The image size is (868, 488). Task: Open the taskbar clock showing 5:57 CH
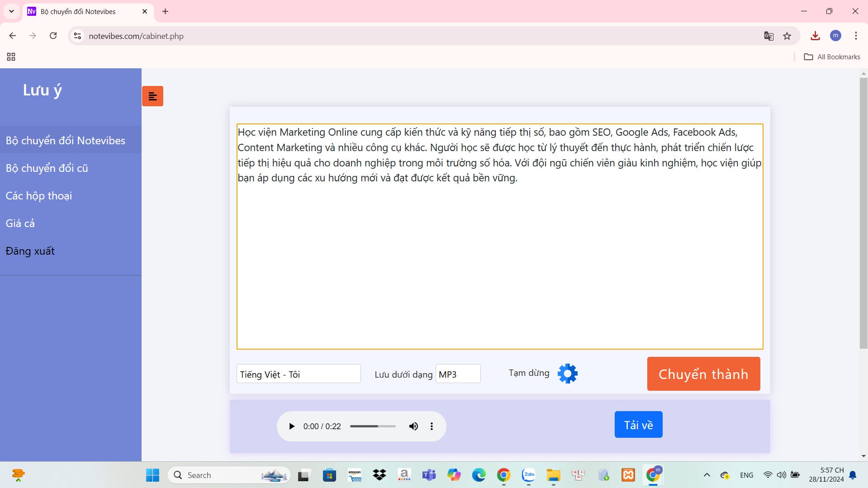826,475
